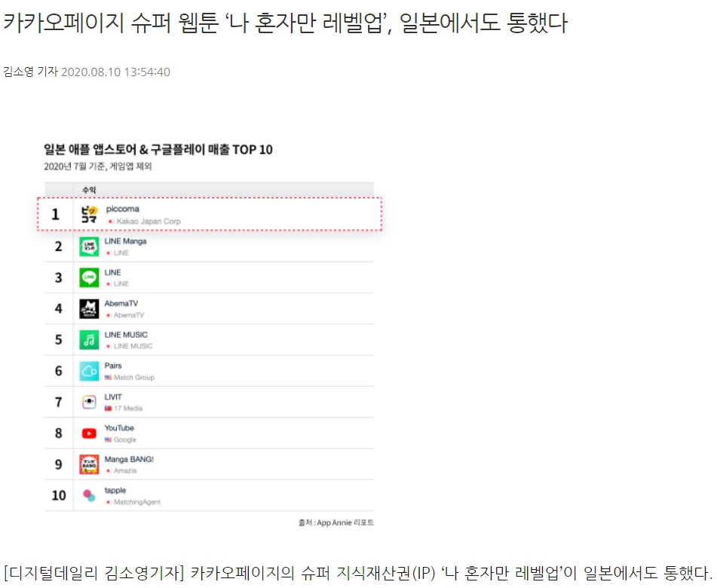The width and height of the screenshot is (717, 588).
Task: Click the YouTube app icon
Action: pos(89,433)
